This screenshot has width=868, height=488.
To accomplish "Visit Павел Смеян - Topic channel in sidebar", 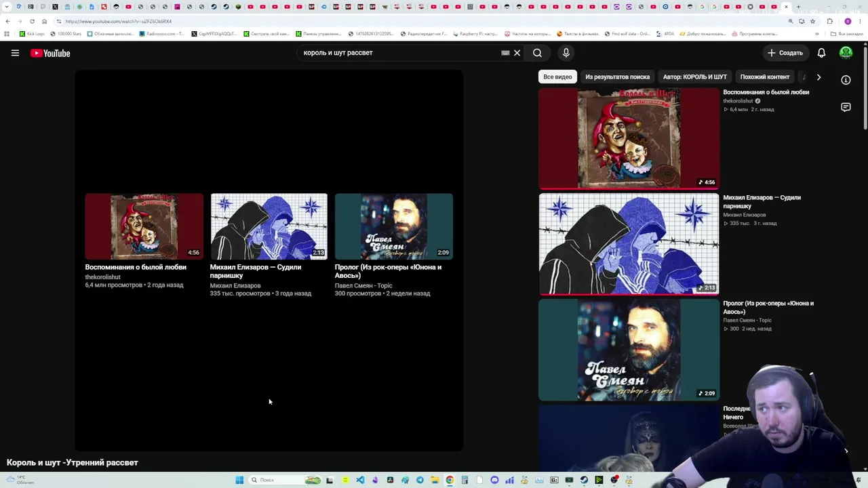I will 747,320.
